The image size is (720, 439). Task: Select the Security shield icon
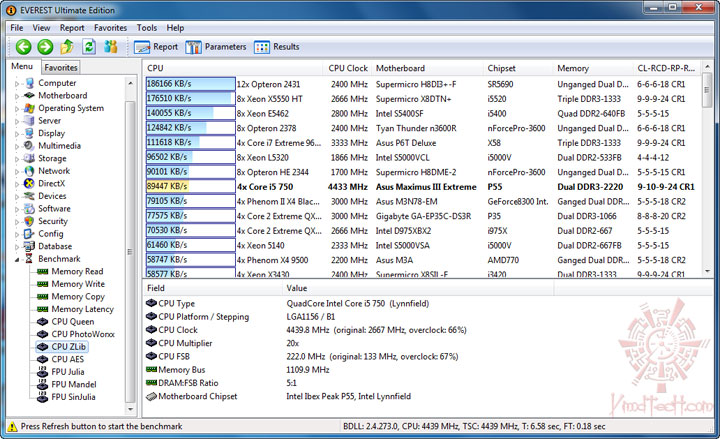pyautogui.click(x=29, y=221)
